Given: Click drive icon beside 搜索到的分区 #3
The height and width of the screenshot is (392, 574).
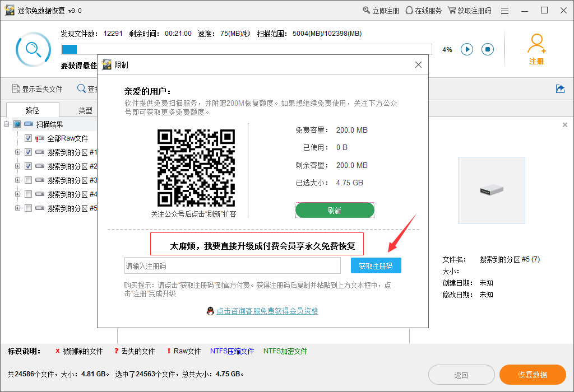Looking at the screenshot, I should click(40, 180).
